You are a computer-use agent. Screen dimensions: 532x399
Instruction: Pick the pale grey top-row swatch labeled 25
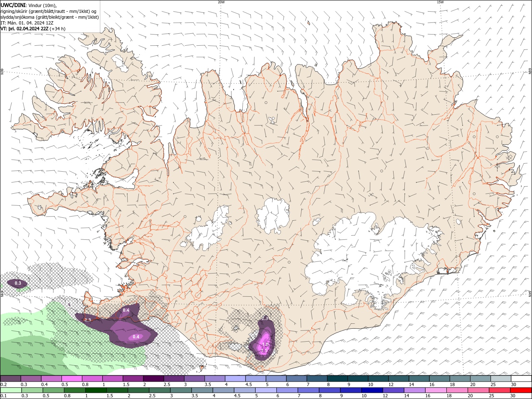(501, 378)
